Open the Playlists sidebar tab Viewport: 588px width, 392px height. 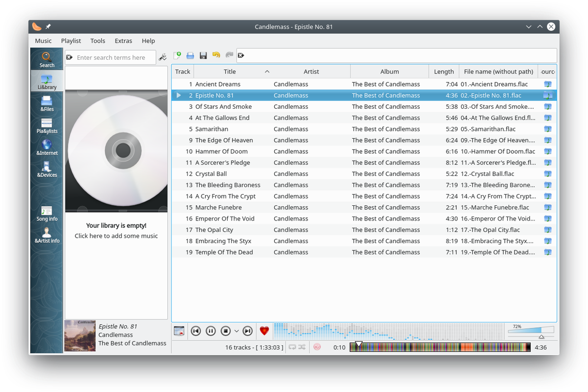coord(47,125)
